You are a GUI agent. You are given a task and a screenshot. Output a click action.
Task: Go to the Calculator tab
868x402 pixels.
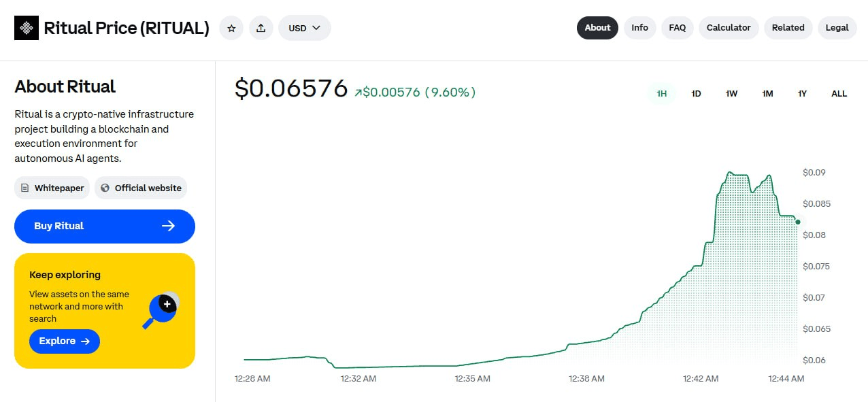(729, 28)
